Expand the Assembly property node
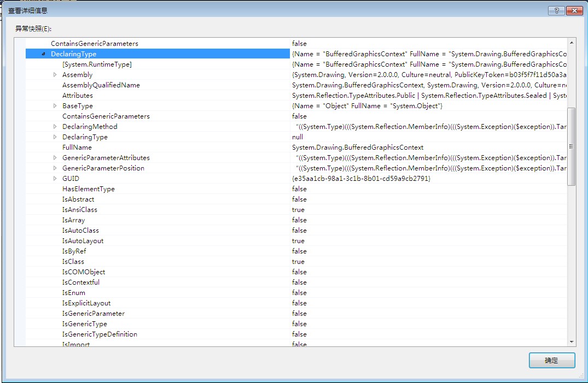 coord(55,75)
